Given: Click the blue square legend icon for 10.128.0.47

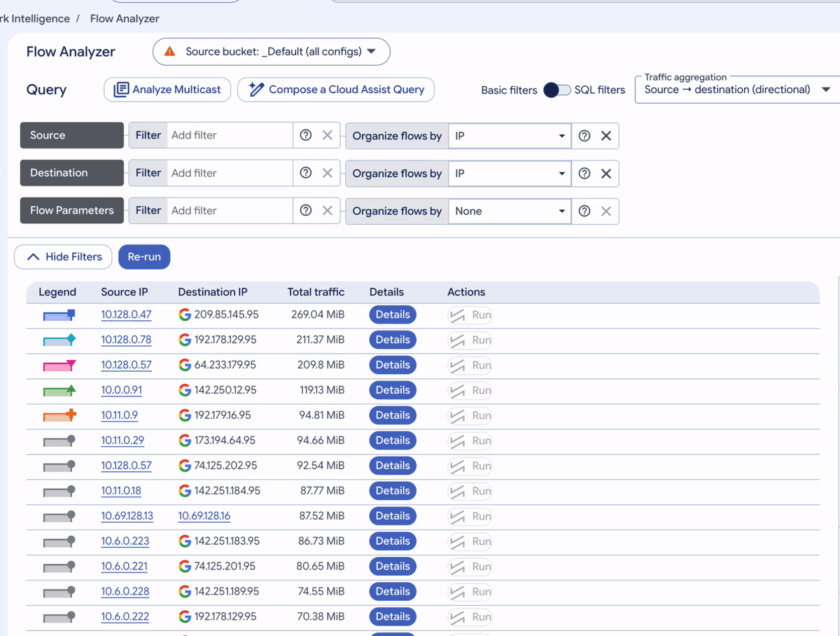Looking at the screenshot, I should [x=59, y=315].
